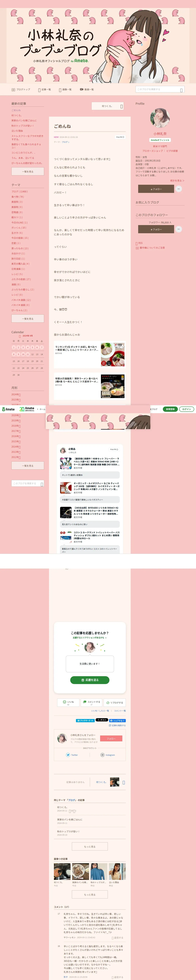Click 一覧を見る under テーマ list
The height and width of the screenshot is (980, 196).
tap(28, 319)
